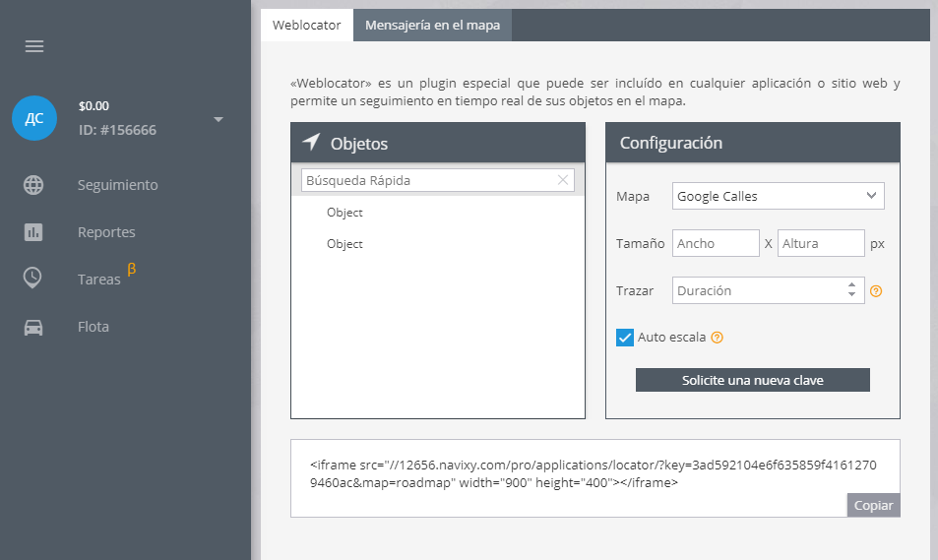Image resolution: width=938 pixels, height=560 pixels.
Task: Click the Reportes bar chart icon
Action: pos(33,232)
